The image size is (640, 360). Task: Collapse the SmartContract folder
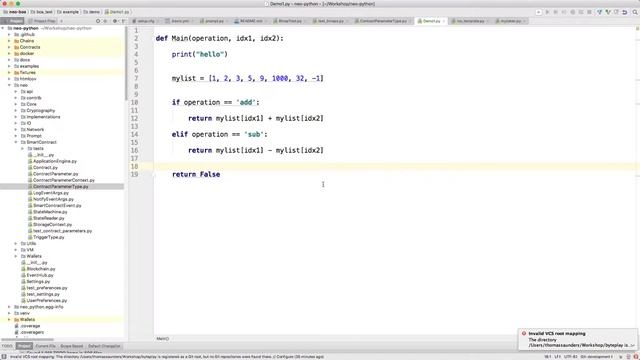point(16,142)
